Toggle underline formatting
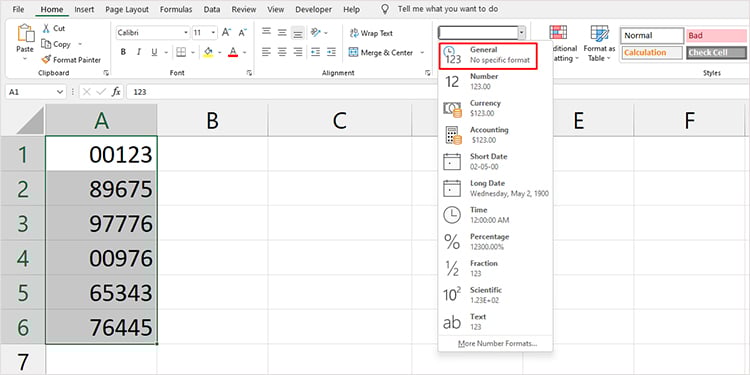 coord(154,52)
